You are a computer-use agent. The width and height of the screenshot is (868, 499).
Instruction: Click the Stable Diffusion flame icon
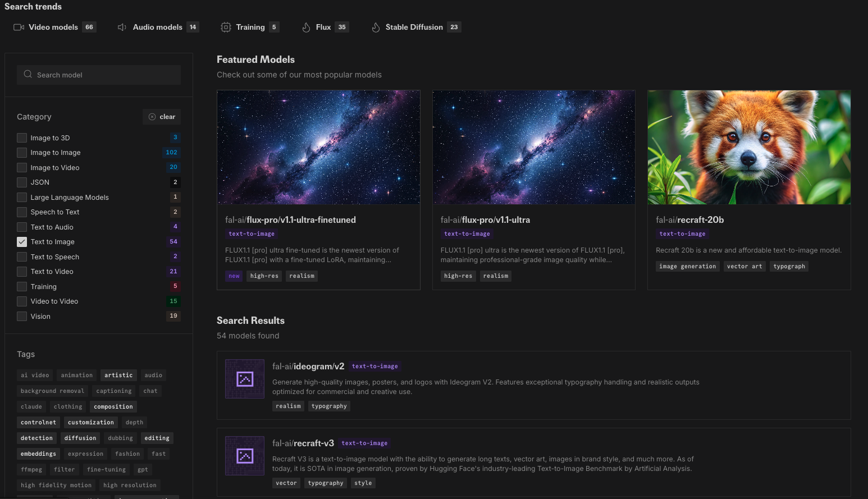click(376, 27)
